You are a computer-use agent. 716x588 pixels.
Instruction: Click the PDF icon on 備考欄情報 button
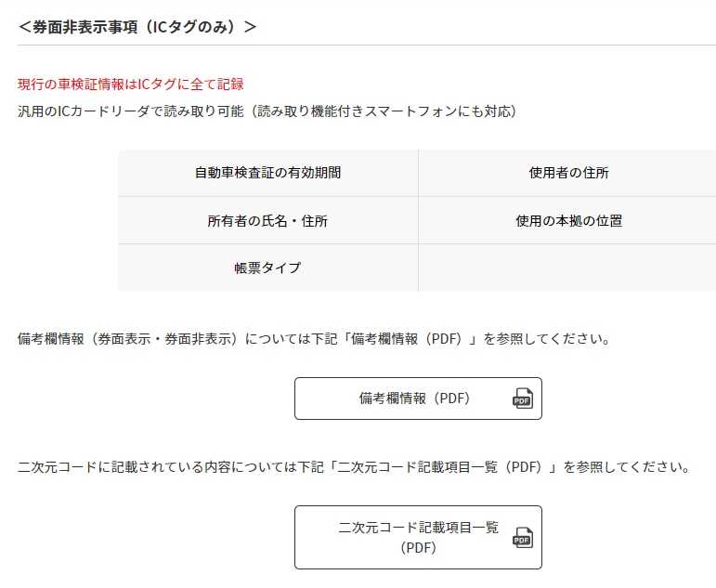[523, 399]
